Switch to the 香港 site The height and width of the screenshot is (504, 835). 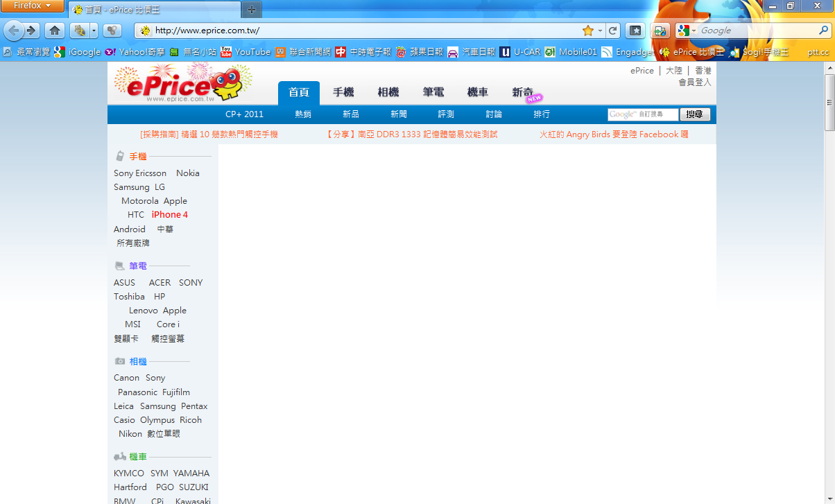tap(703, 71)
